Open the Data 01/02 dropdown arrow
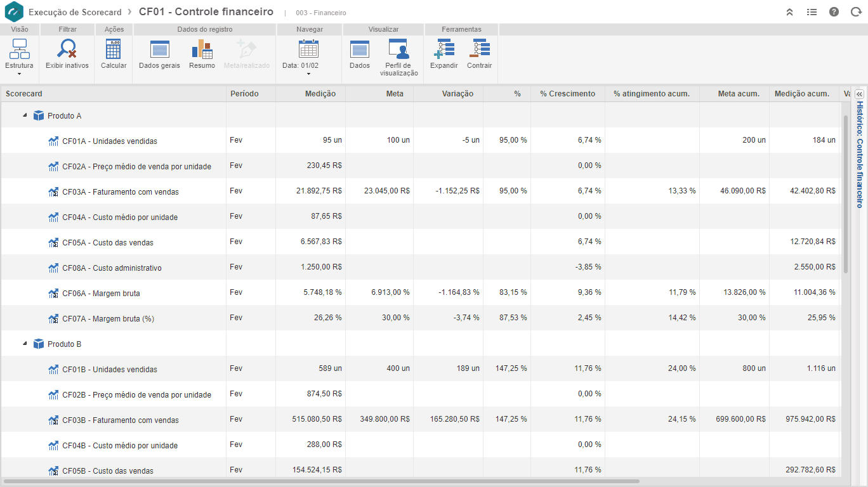Image resolution: width=868 pixels, height=487 pixels. tap(308, 74)
